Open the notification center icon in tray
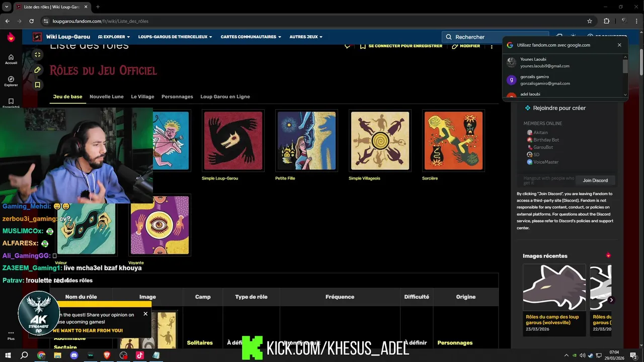Image resolution: width=644 pixels, height=362 pixels. (632, 355)
